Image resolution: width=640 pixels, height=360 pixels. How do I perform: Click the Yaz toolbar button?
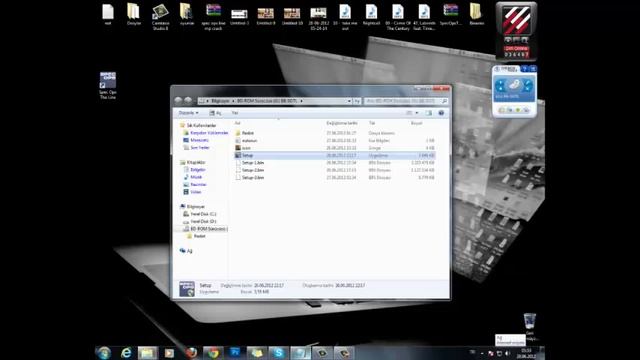[x=235, y=113]
